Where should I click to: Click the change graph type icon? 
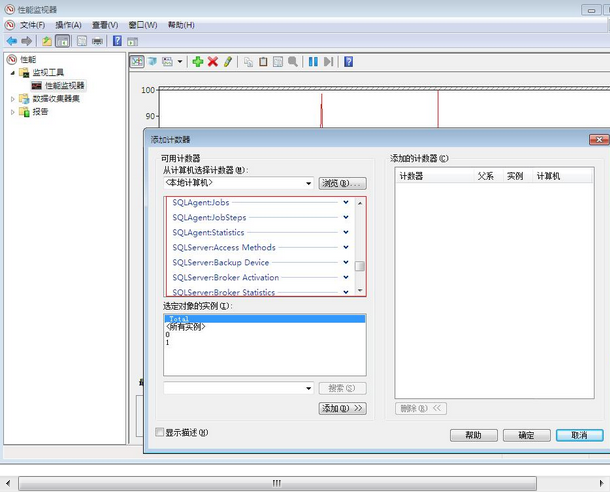click(168, 61)
